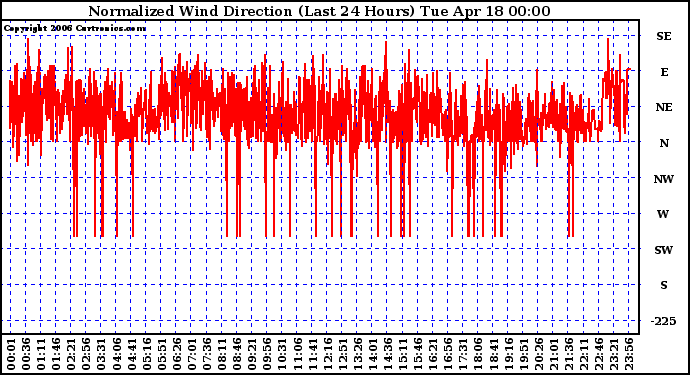Click the 01:11 time label

pyautogui.click(x=41, y=354)
